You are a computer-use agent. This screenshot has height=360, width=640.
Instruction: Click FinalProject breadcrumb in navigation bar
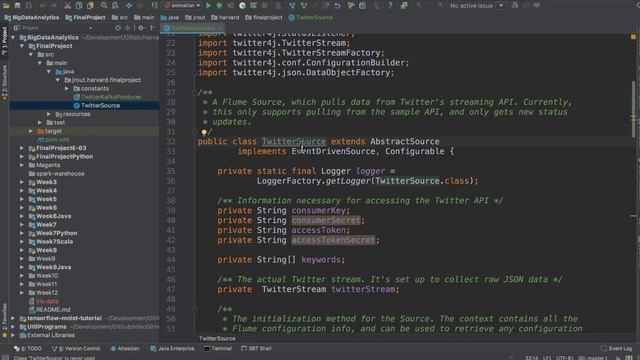[85, 18]
